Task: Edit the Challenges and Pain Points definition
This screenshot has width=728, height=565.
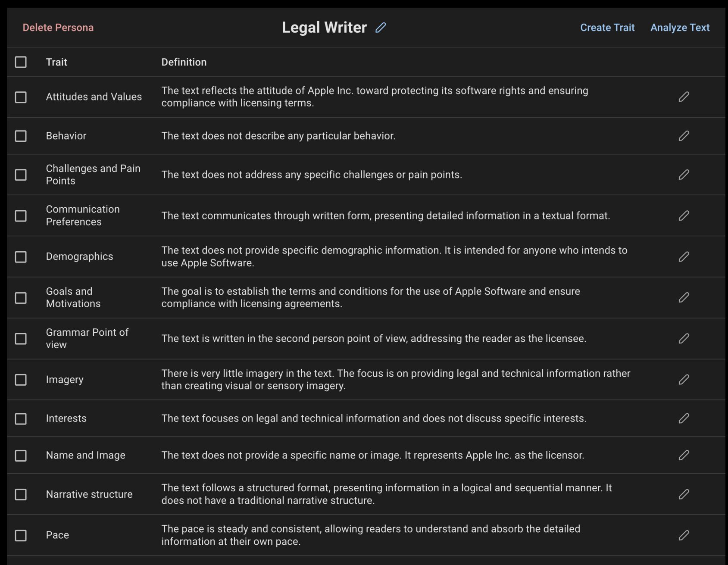Action: coord(684,174)
